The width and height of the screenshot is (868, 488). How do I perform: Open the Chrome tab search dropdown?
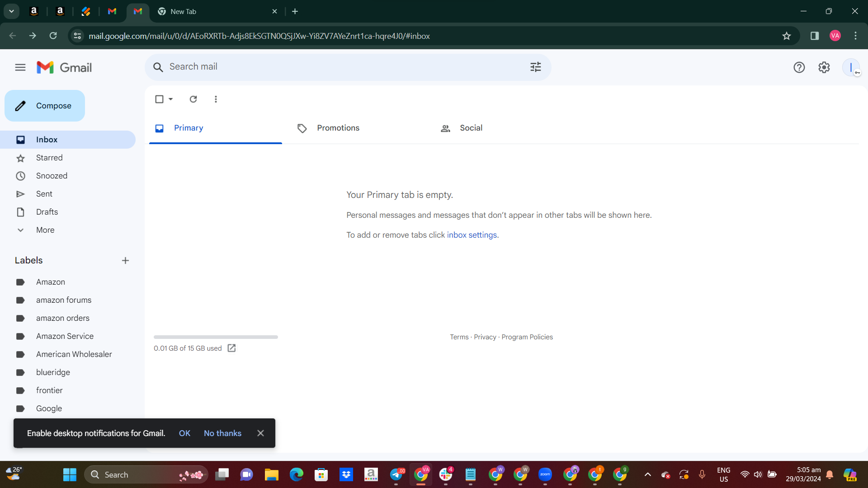pos(11,11)
